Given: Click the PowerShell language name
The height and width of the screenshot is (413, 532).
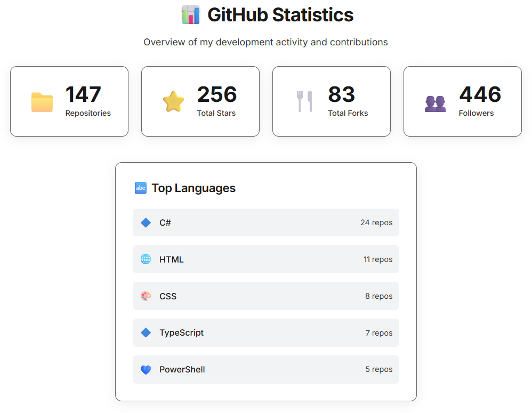Looking at the screenshot, I should (182, 370).
